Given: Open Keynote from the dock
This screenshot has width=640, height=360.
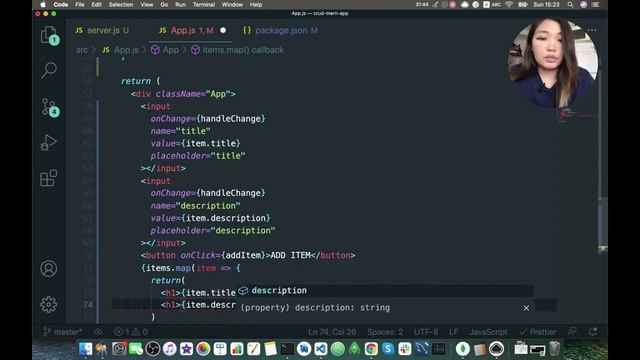Looking at the screenshot, I should (220, 349).
